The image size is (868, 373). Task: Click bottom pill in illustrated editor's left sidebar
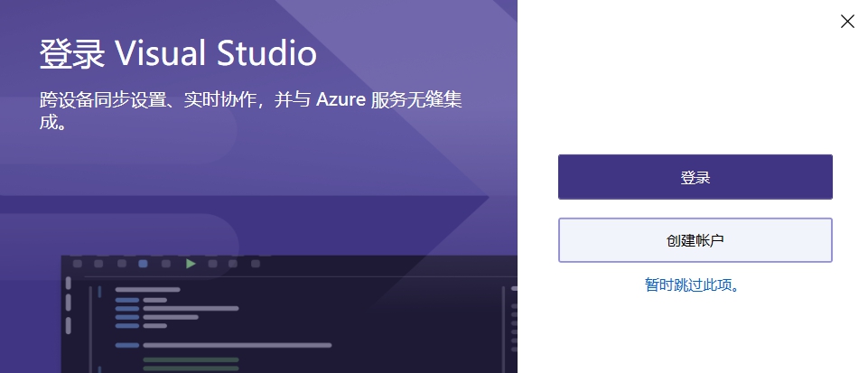68,326
